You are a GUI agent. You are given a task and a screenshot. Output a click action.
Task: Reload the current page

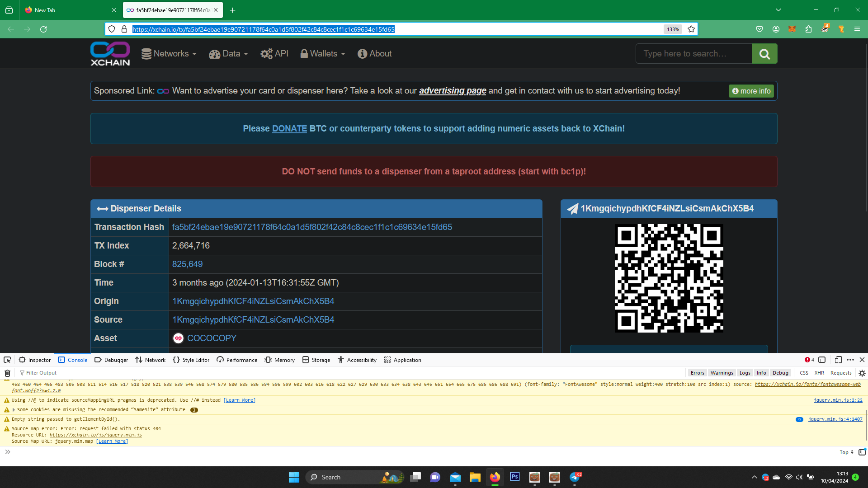coord(43,29)
